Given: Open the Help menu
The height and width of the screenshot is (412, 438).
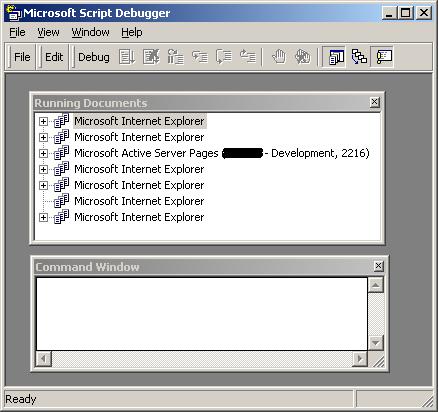Looking at the screenshot, I should pyautogui.click(x=132, y=32).
